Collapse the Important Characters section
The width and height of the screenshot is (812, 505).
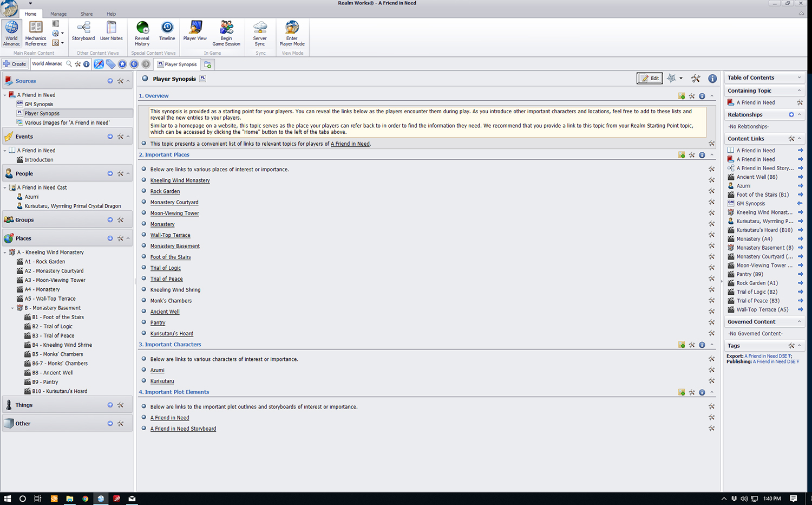pos(712,345)
